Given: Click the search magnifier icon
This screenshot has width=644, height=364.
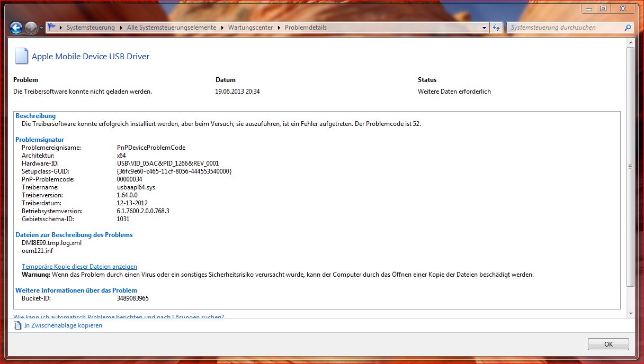Looking at the screenshot, I should 628,28.
